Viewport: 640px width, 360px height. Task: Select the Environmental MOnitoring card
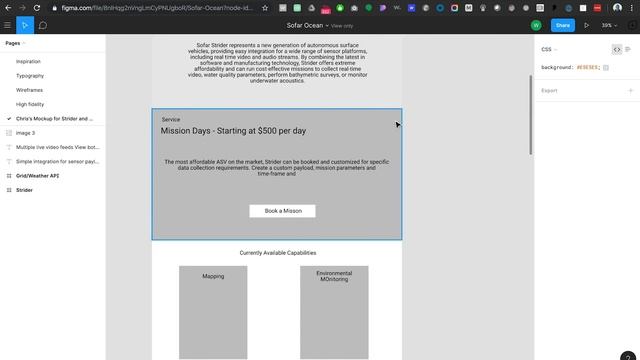(334, 312)
